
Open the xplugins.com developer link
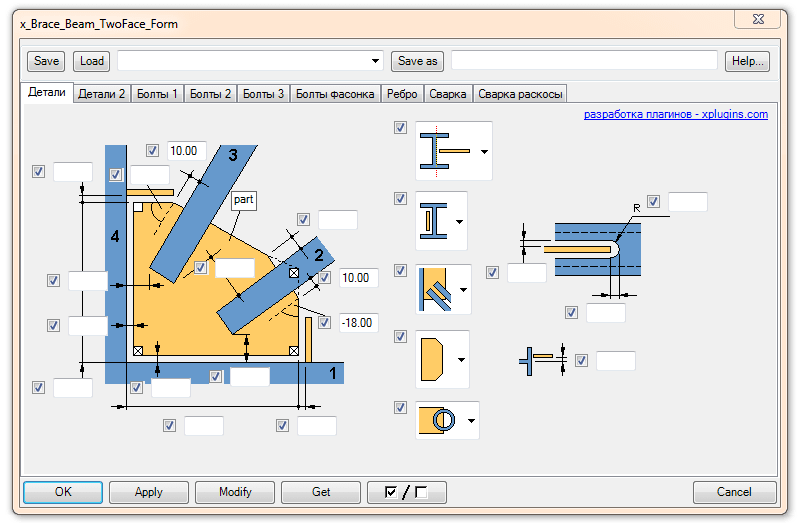click(676, 115)
